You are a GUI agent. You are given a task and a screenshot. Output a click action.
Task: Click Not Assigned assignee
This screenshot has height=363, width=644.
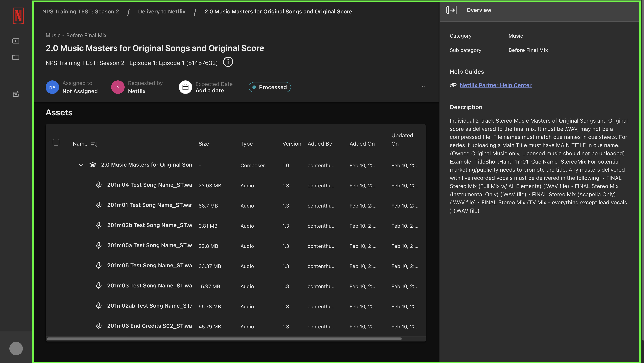coord(80,91)
